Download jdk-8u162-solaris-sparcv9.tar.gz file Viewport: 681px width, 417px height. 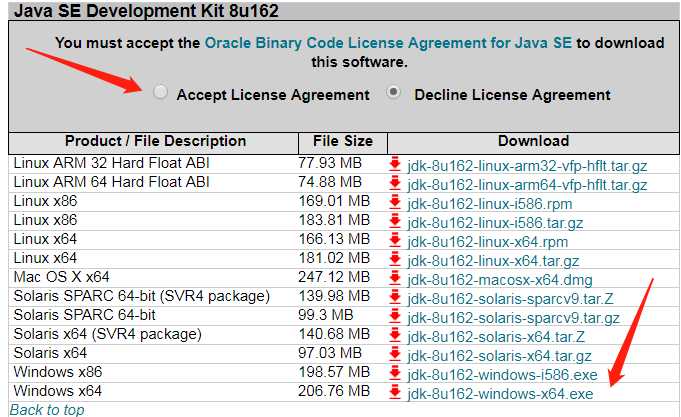pyautogui.click(x=513, y=318)
